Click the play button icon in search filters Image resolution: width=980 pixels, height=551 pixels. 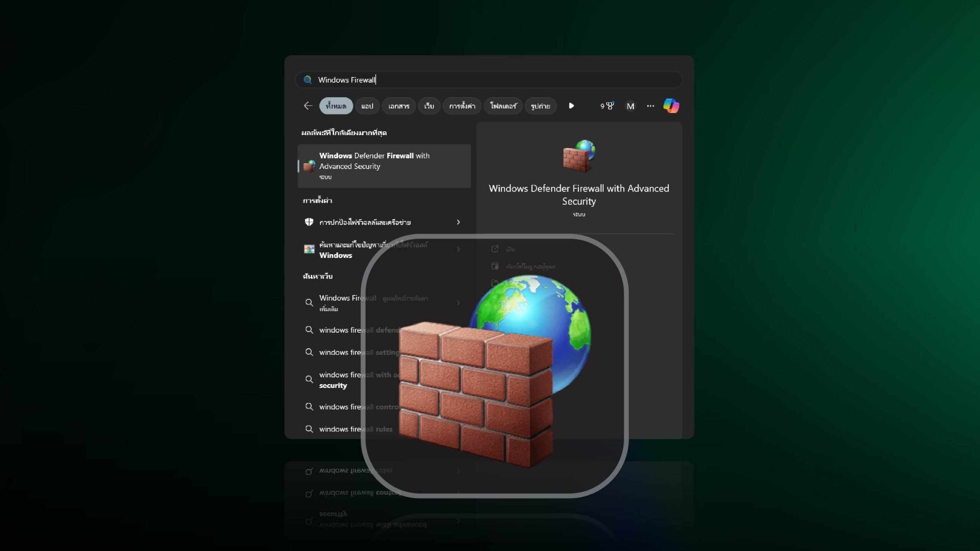[571, 106]
